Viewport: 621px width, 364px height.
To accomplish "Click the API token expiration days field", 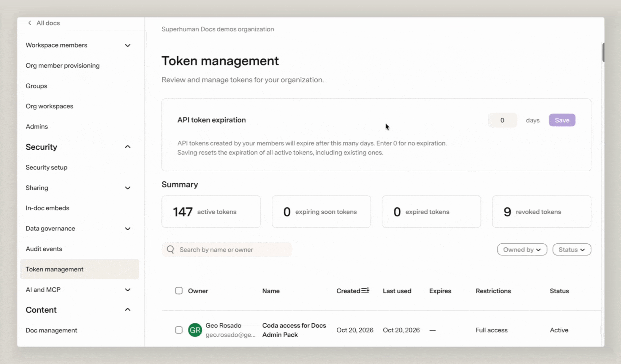I will [x=502, y=120].
